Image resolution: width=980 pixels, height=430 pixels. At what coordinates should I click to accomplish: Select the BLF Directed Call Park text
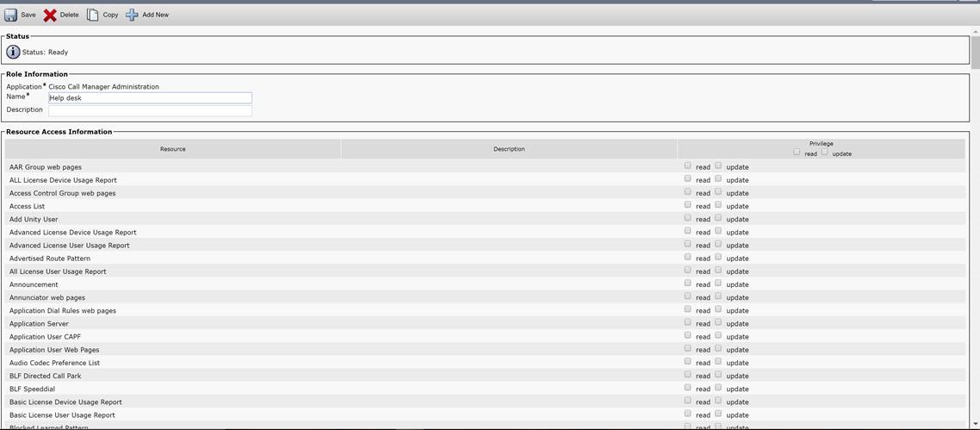(x=46, y=377)
